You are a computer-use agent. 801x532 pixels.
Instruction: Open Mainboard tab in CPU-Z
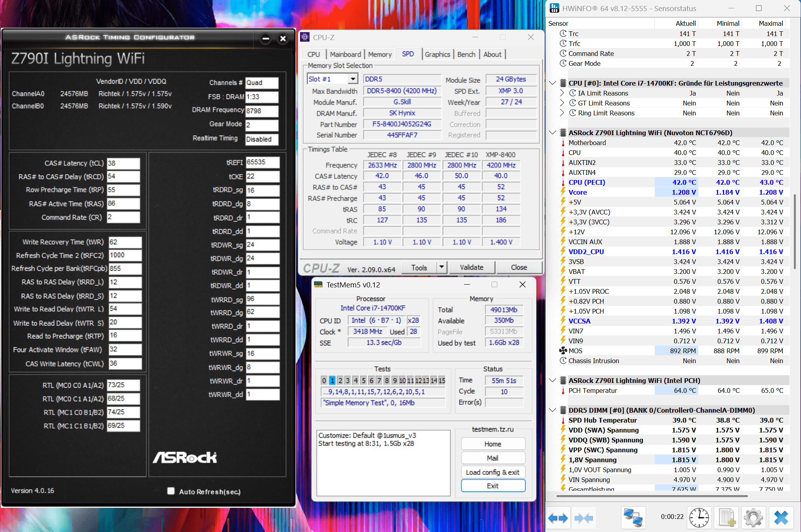(x=345, y=54)
